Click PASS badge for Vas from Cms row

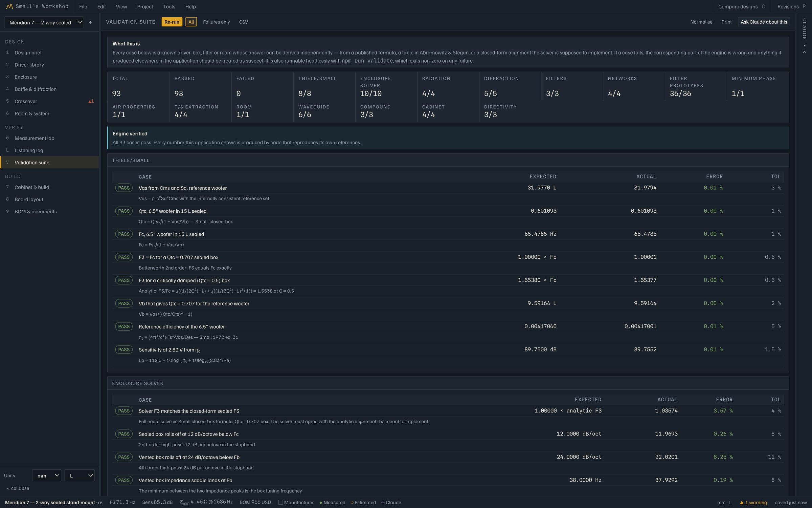pyautogui.click(x=124, y=188)
